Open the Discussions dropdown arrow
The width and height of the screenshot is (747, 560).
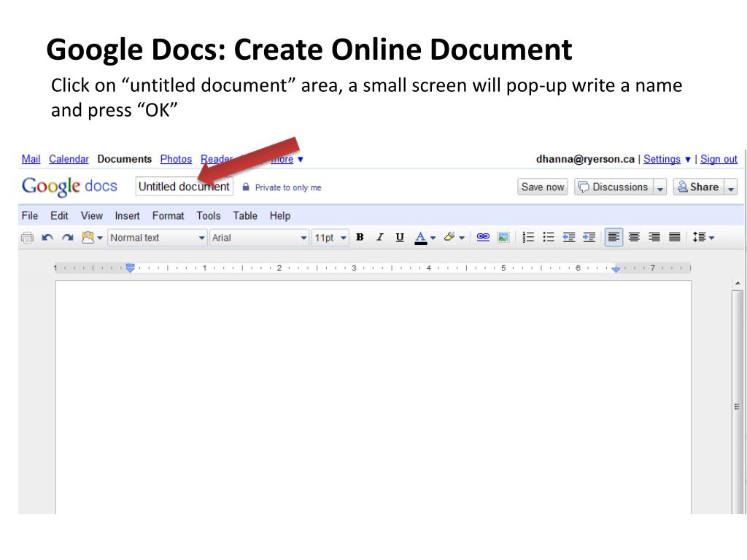(659, 187)
